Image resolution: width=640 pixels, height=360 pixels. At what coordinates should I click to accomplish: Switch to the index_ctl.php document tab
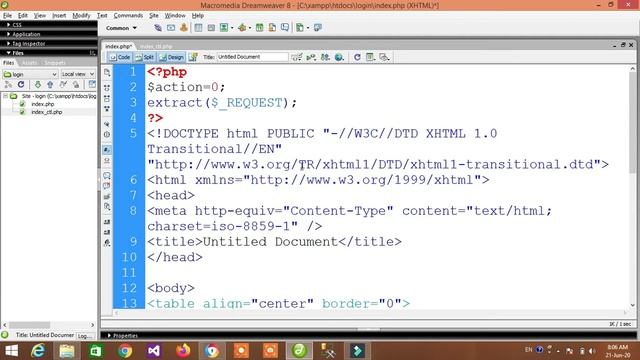coord(156,47)
